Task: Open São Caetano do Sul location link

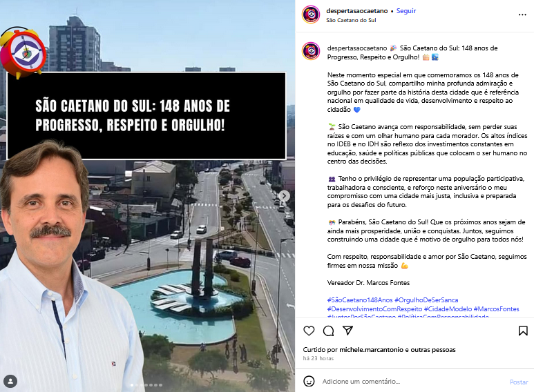Action: tap(351, 20)
